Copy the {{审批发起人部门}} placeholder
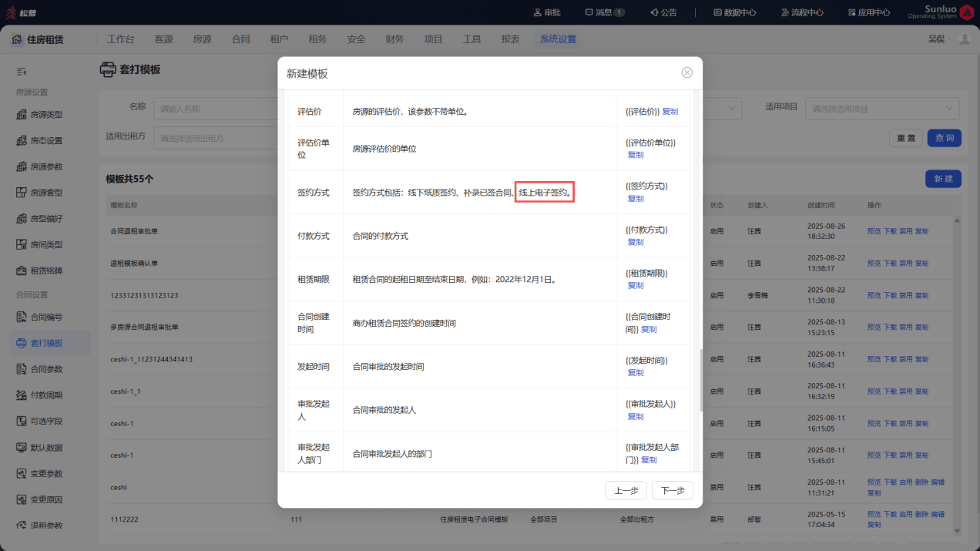The height and width of the screenshot is (551, 980). [x=649, y=459]
